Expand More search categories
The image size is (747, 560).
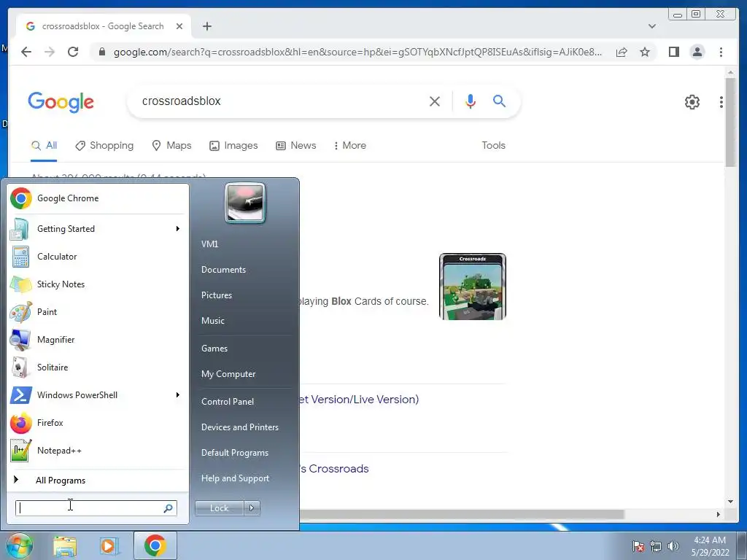pos(349,146)
